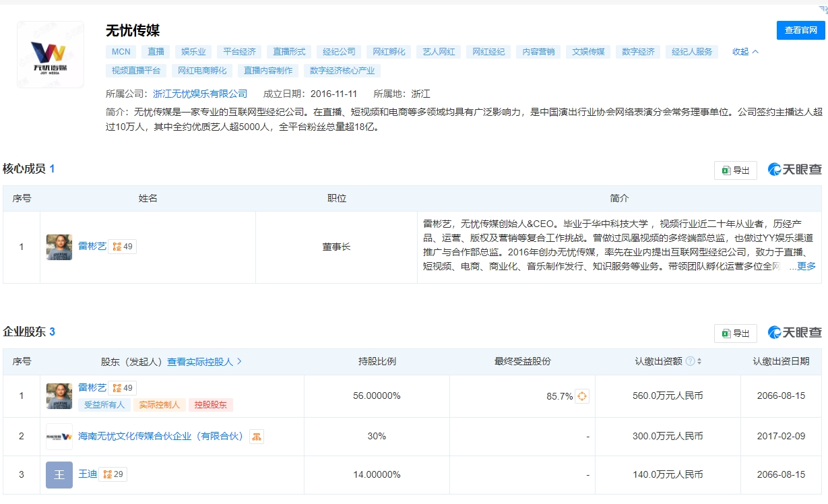This screenshot has height=504, width=828.
Task: Sort by 认缴出资额 using sort arrows
Action: [x=699, y=362]
